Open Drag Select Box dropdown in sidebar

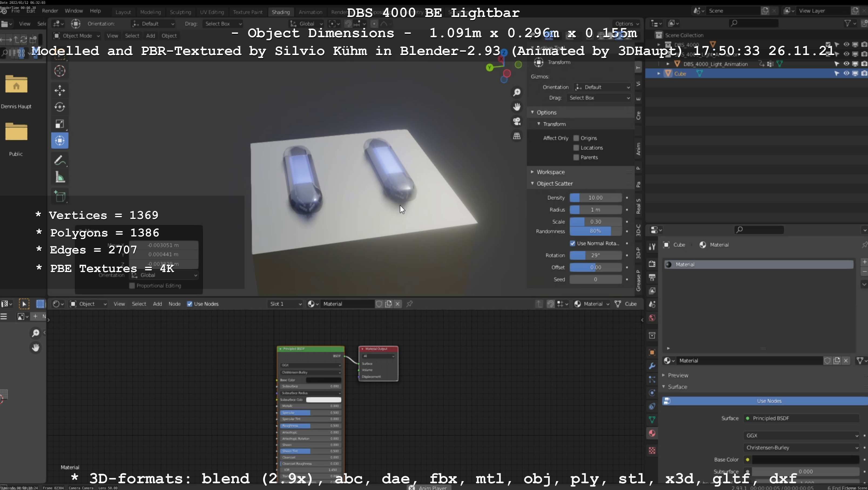[599, 97]
